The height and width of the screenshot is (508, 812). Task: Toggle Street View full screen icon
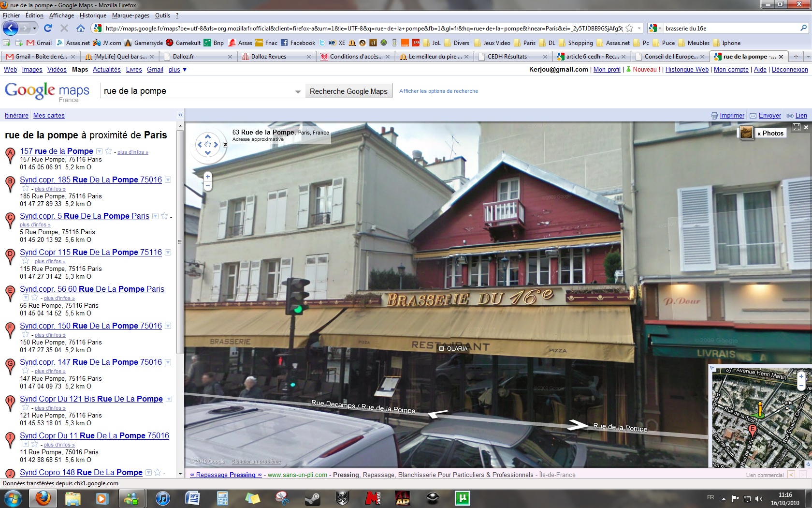[x=797, y=127]
